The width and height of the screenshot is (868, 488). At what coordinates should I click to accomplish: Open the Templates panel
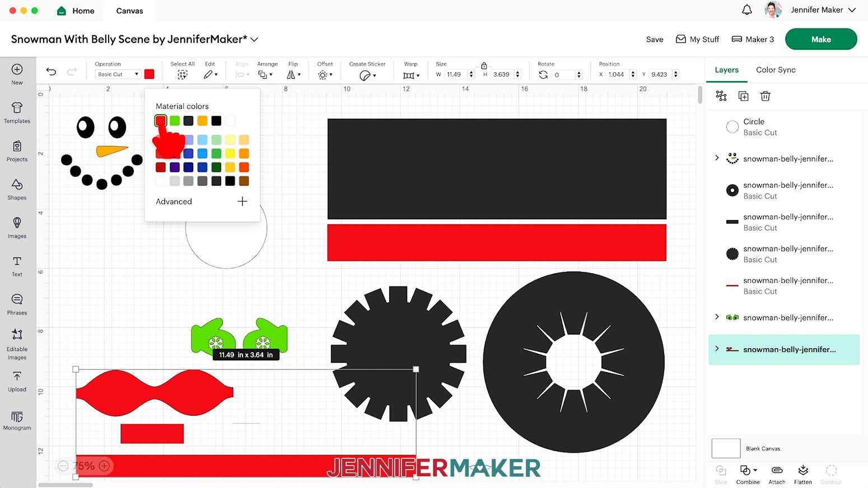coord(17,107)
